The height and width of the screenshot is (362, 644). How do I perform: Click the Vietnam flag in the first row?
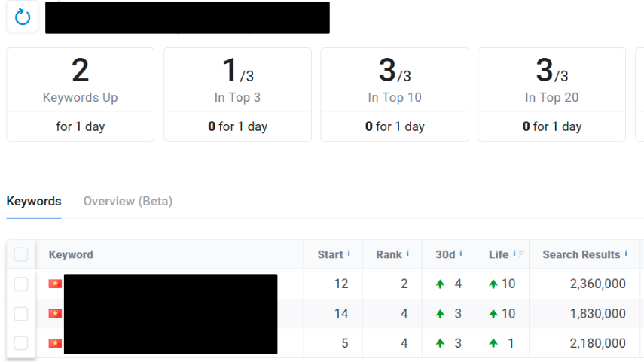click(x=55, y=284)
